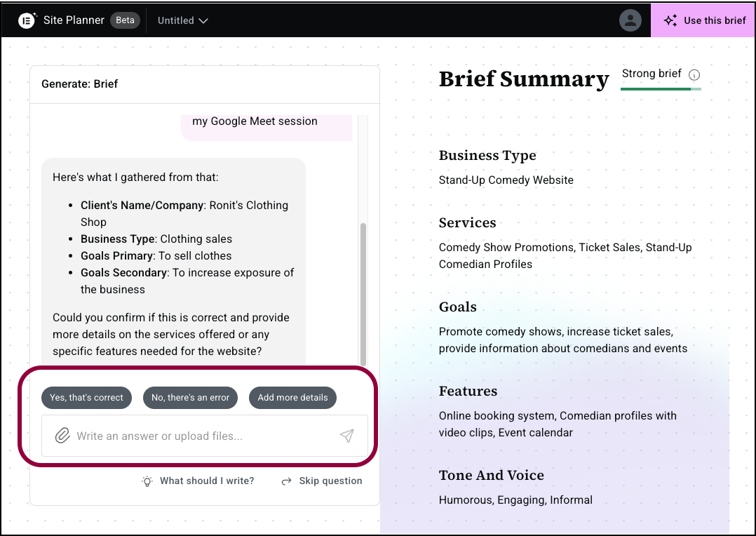Click the sparkle icon on Use this brief
756x536 pixels.
coord(670,20)
